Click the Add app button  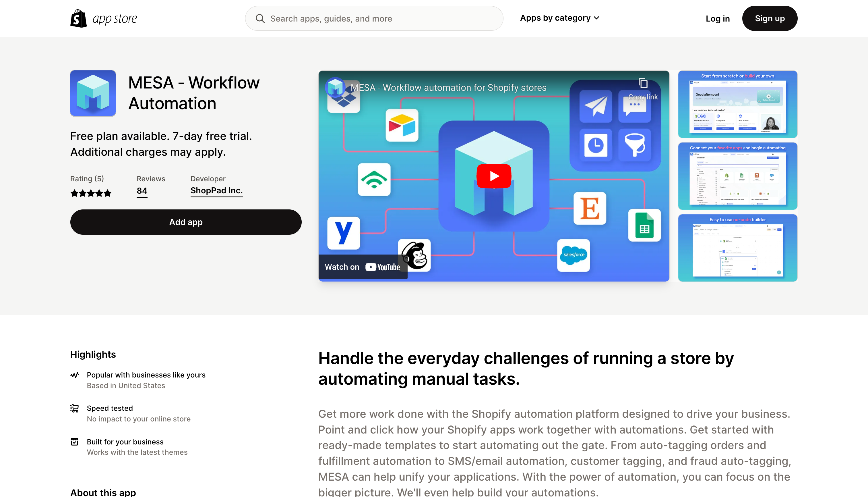point(186,222)
